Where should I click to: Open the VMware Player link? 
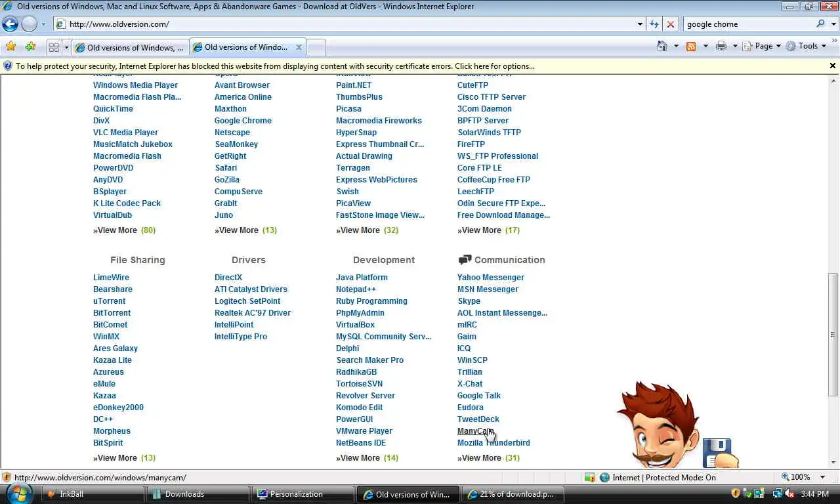tap(364, 431)
